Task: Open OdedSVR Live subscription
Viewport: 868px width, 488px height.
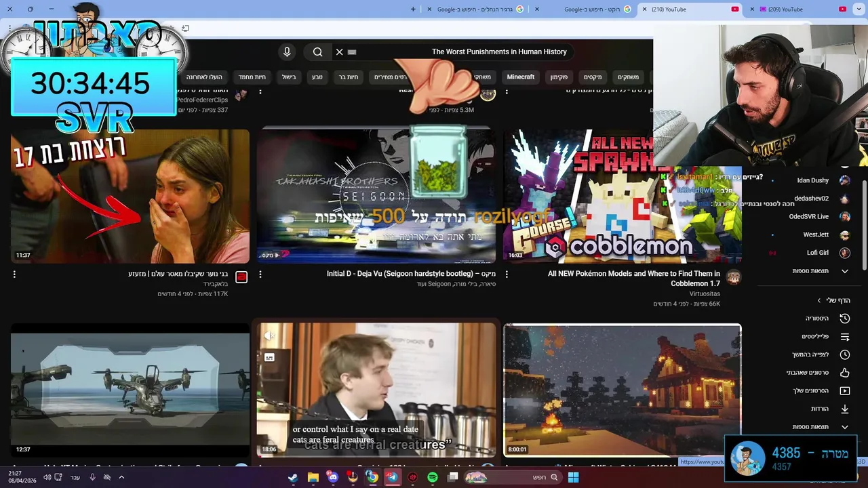Action: (x=809, y=217)
